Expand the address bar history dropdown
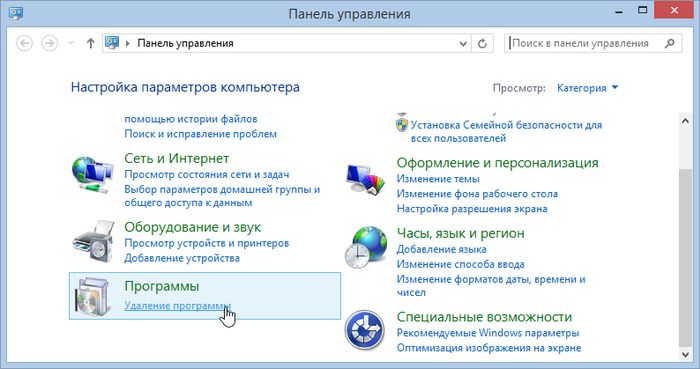The width and height of the screenshot is (700, 369). (x=463, y=44)
